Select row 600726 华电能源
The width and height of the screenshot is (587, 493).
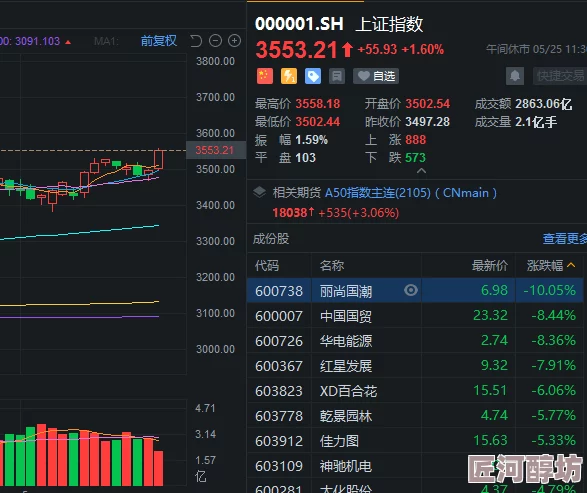[415, 341]
